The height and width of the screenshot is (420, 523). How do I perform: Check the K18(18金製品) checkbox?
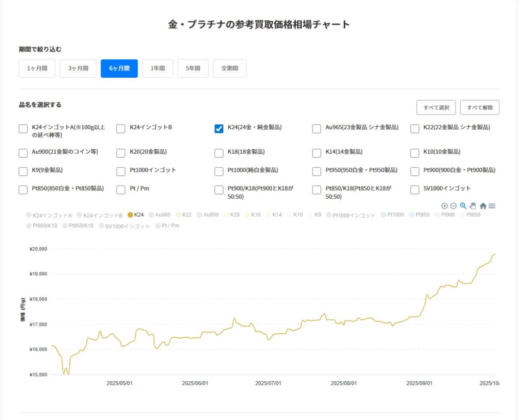219,153
